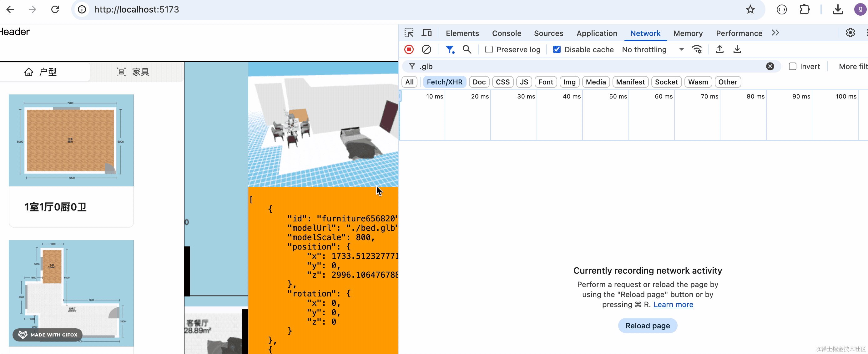Bookmark this page with the star icon
The height and width of the screenshot is (354, 868).
coord(750,9)
